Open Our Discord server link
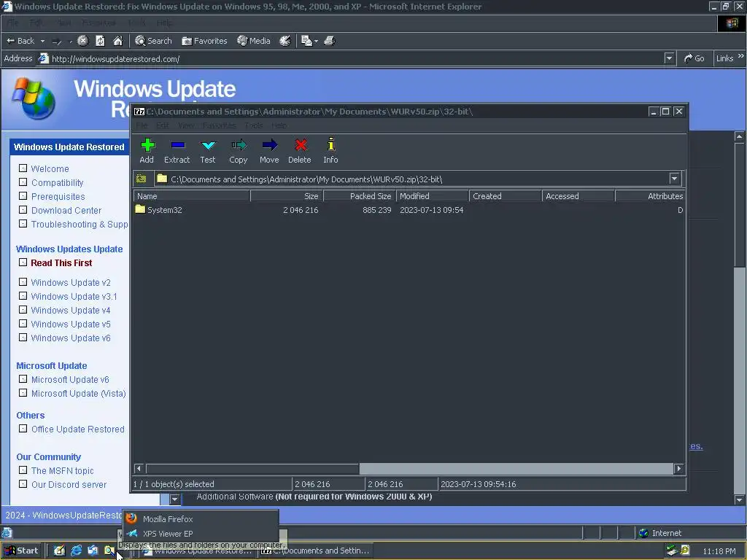This screenshot has width=747, height=560. (69, 484)
